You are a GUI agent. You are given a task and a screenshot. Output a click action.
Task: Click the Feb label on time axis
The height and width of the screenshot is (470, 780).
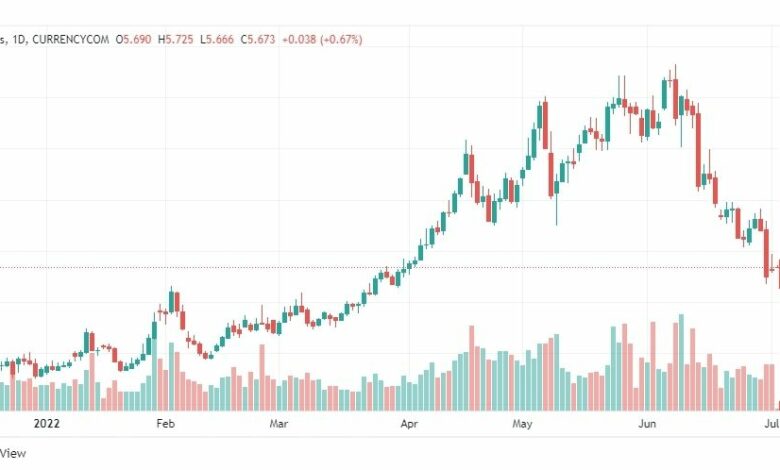click(166, 424)
